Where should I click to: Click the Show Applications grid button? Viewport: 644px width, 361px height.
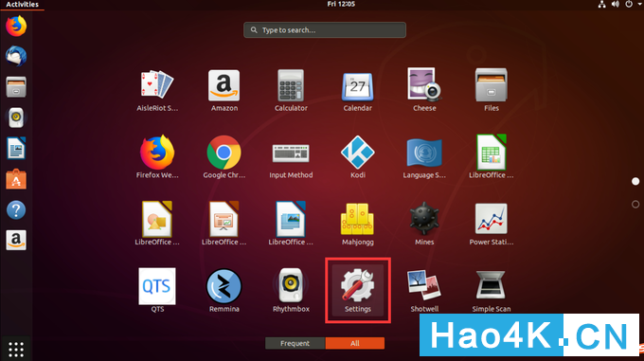pyautogui.click(x=16, y=349)
